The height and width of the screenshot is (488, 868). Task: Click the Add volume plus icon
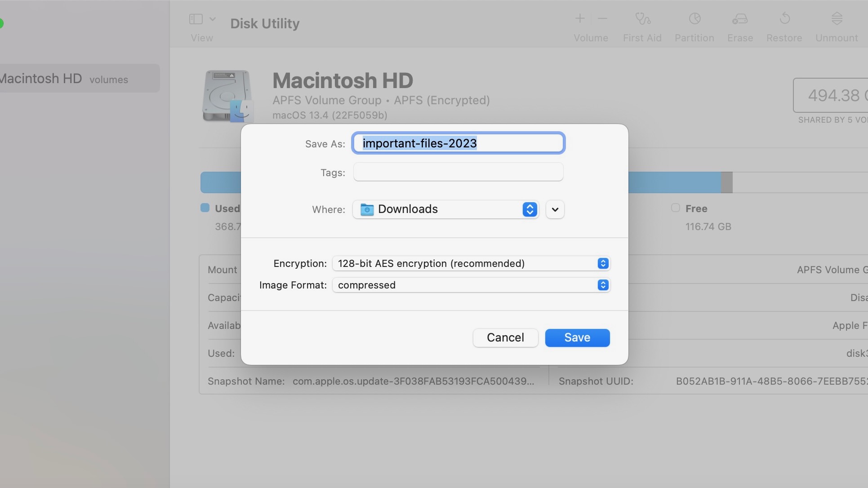[579, 18]
